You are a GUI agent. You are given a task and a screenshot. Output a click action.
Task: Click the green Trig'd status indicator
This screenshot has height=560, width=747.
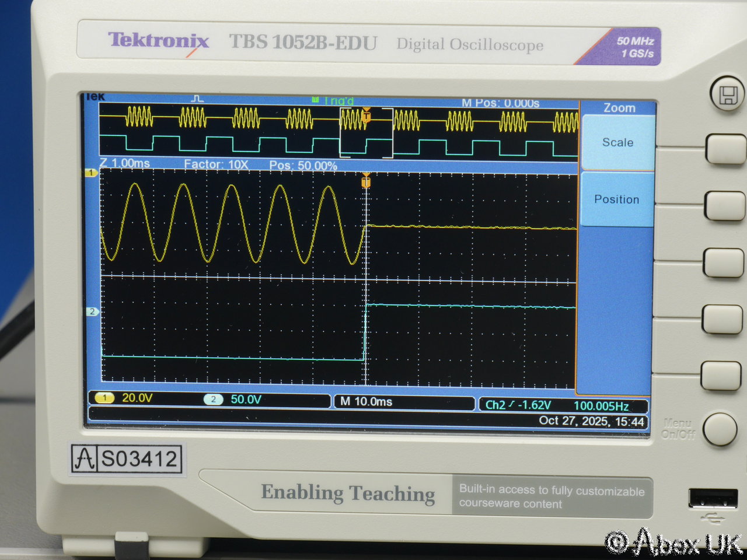(x=334, y=101)
